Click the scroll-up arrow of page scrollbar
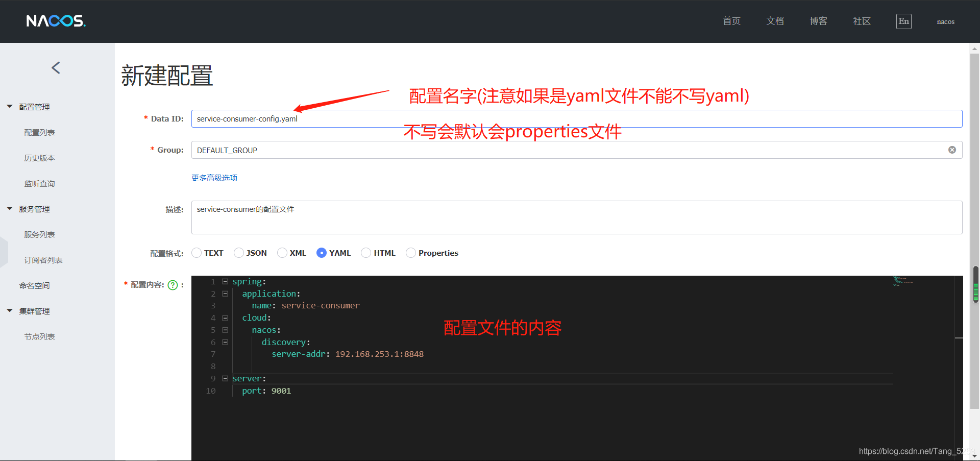This screenshot has height=461, width=980. pos(974,49)
